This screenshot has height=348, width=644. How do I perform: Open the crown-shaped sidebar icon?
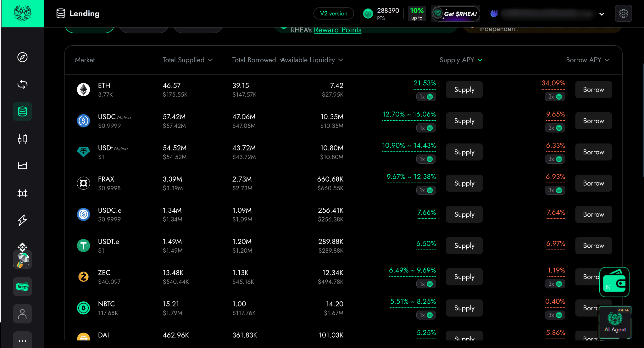coord(22,166)
